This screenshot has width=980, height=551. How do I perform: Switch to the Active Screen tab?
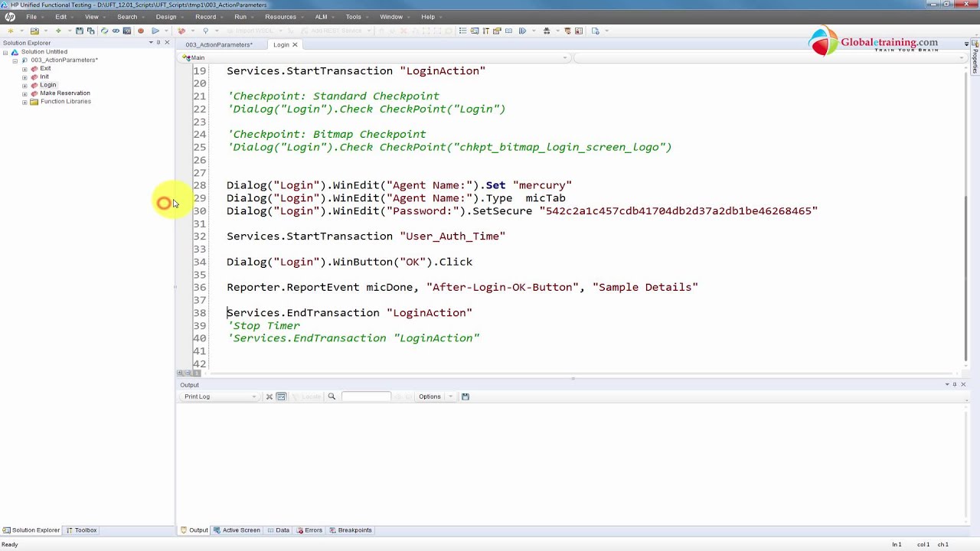[x=237, y=530]
